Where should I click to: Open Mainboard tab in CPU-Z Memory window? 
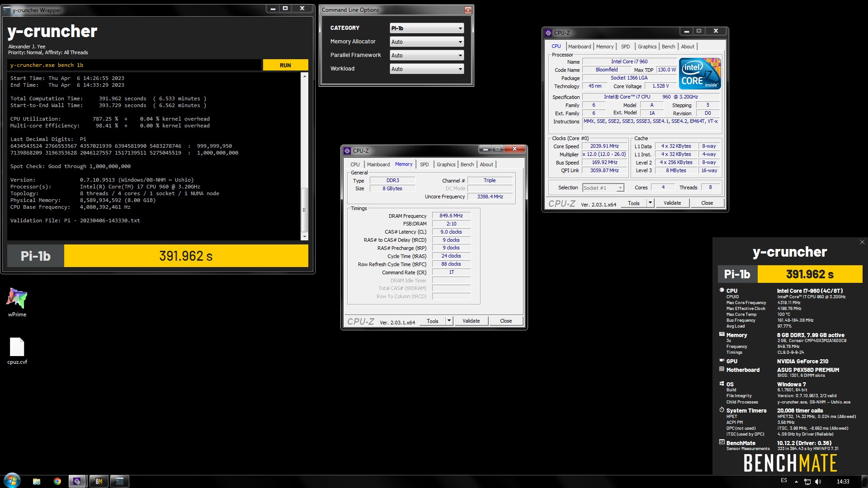pos(378,164)
